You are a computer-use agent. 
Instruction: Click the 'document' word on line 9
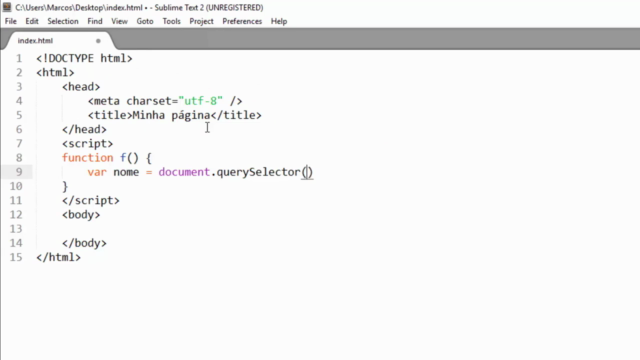pyautogui.click(x=184, y=172)
